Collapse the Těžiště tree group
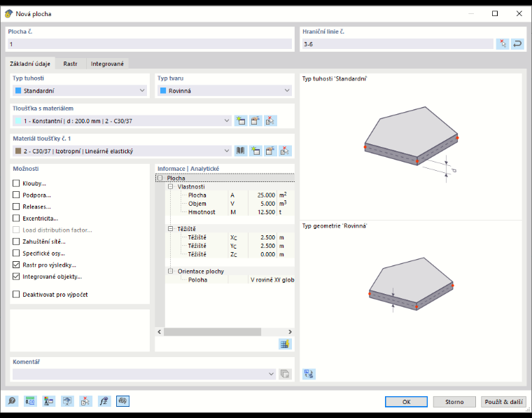This screenshot has width=532, height=418. 171,229
